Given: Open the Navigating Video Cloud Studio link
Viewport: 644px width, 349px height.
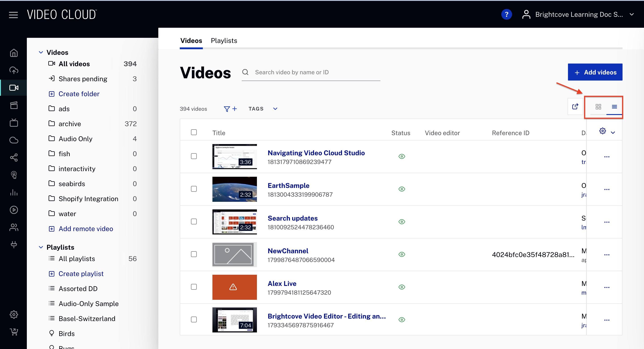Looking at the screenshot, I should click(x=316, y=153).
